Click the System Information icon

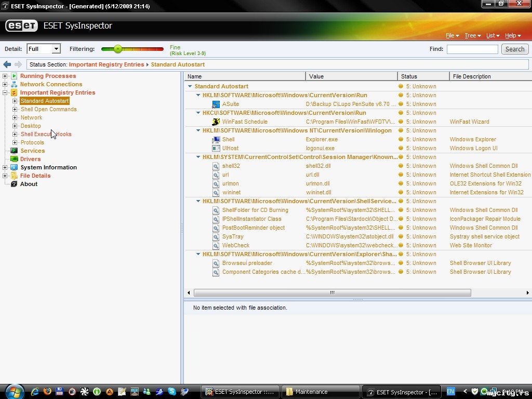(15, 167)
